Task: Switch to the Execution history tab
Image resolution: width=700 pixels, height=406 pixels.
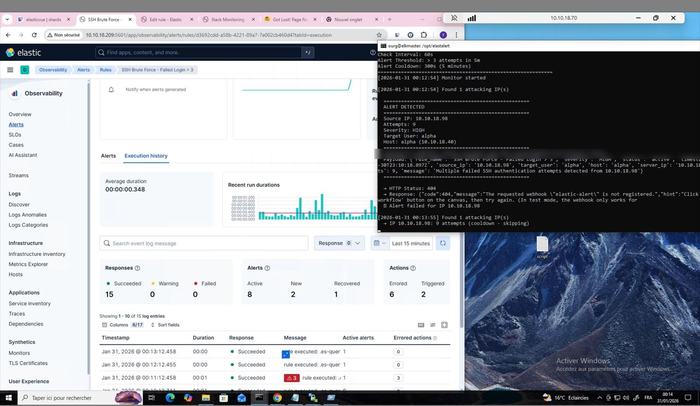Action: pyautogui.click(x=146, y=156)
